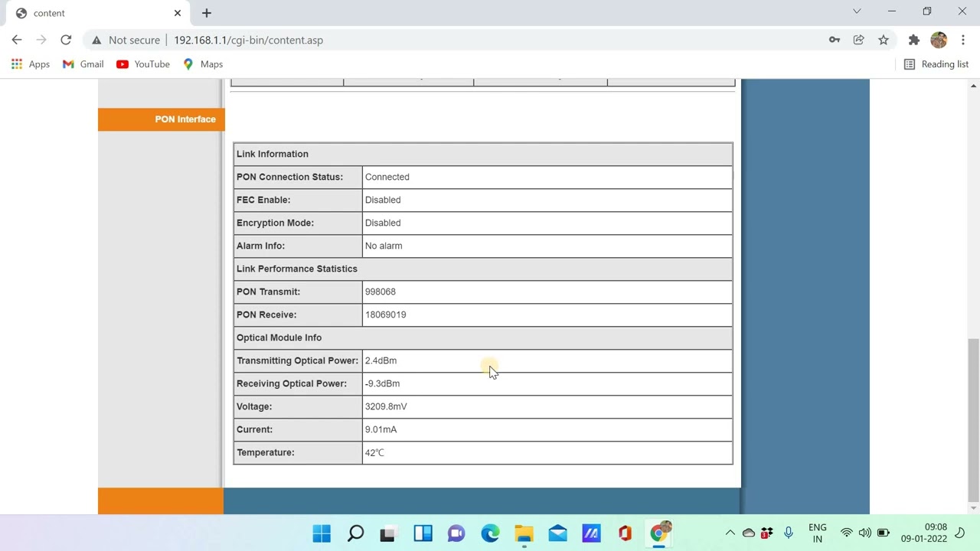The height and width of the screenshot is (551, 980).
Task: Click the vertical scrollbar thumb
Action: pyautogui.click(x=973, y=419)
